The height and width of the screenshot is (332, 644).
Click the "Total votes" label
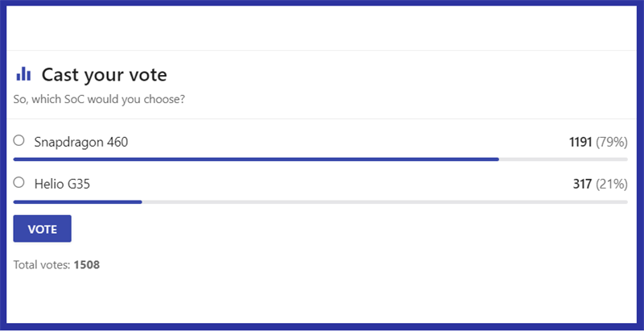pyautogui.click(x=42, y=264)
